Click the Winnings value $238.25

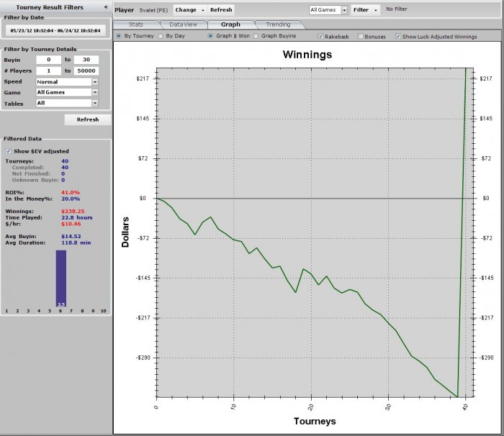point(73,211)
